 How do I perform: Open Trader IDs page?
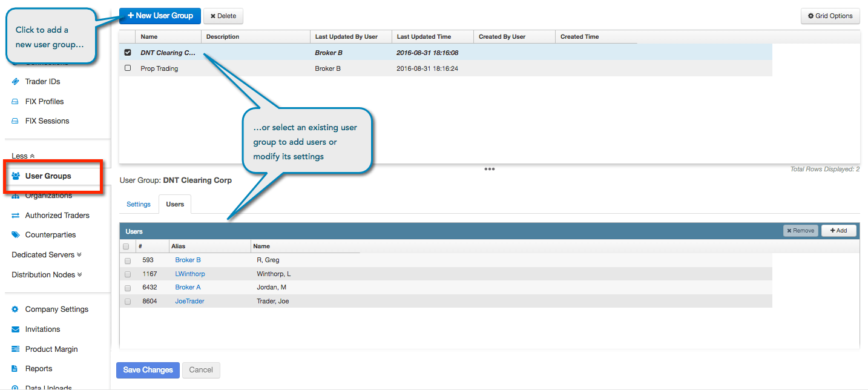coord(42,82)
